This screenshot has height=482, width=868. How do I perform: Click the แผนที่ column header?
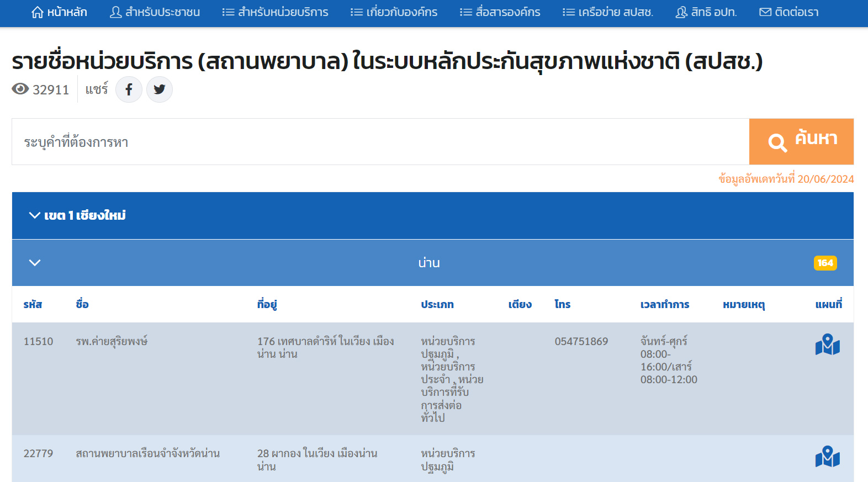[829, 304]
